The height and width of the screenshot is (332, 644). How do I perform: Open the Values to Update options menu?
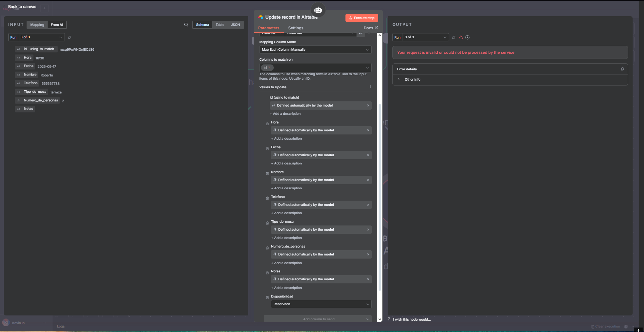370,87
